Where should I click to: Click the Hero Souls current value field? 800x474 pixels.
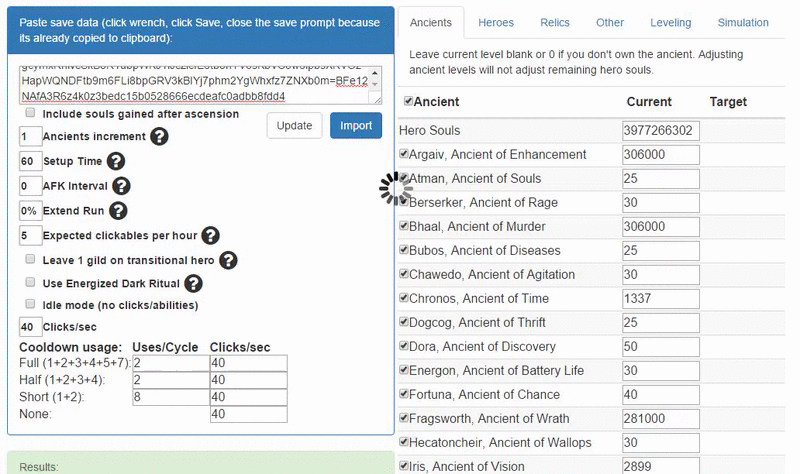point(660,131)
